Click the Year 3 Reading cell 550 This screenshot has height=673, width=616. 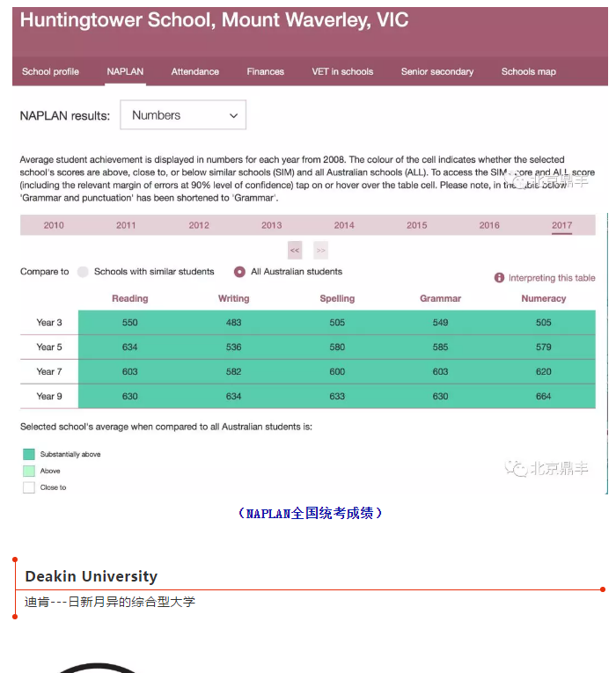[x=129, y=323]
